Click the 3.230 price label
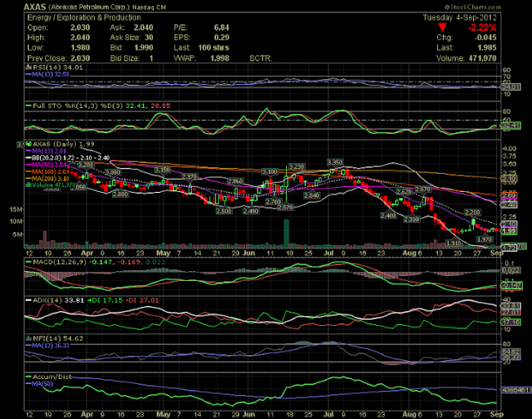Viewport: 532px width, 419px height. tap(296, 166)
